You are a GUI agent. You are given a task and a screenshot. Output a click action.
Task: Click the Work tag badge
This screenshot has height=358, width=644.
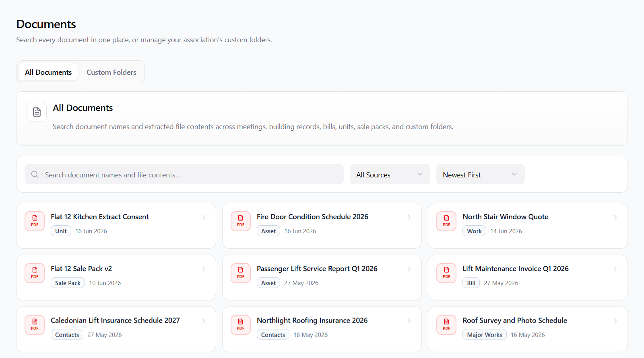tap(474, 231)
